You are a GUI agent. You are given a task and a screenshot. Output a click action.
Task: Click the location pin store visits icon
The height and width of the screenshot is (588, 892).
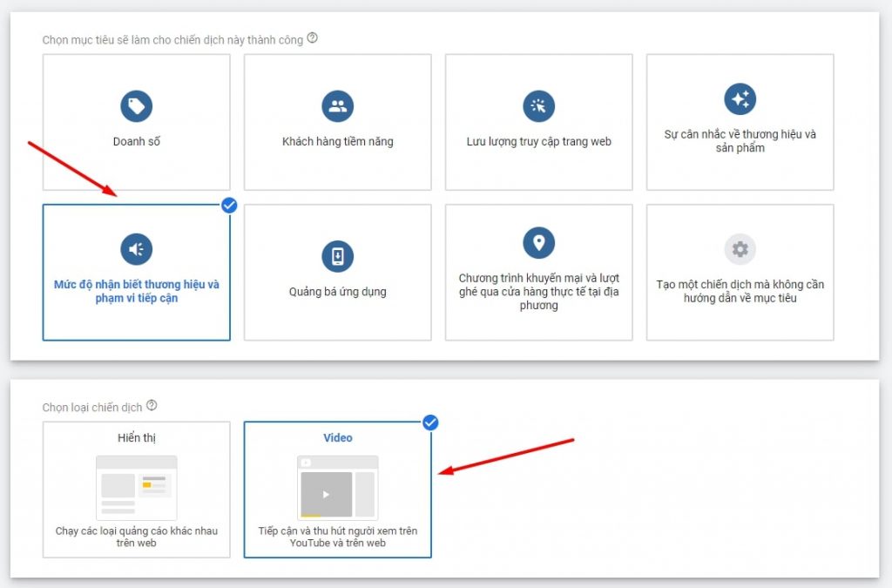tap(538, 242)
